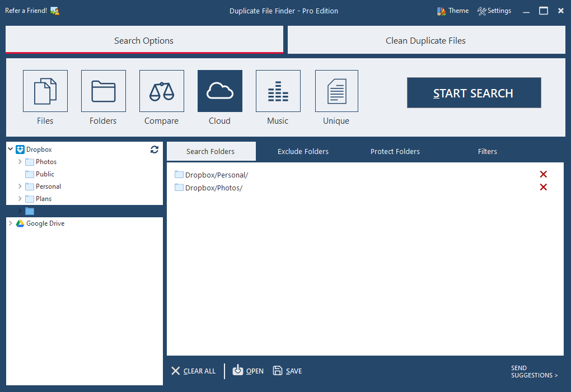This screenshot has width=571, height=392.
Task: Expand the Google Drive node
Action: [x=11, y=223]
